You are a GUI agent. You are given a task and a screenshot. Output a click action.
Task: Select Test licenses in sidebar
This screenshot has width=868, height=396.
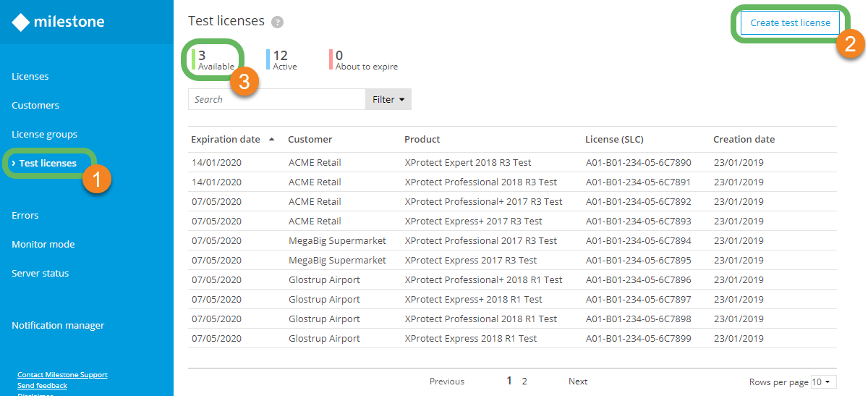48,163
